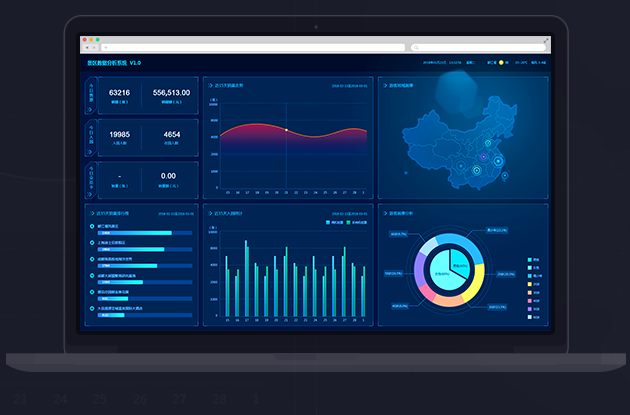630x415 pixels.
Task: Open the side tab chevron beside the 63216 card
Action: click(90, 109)
